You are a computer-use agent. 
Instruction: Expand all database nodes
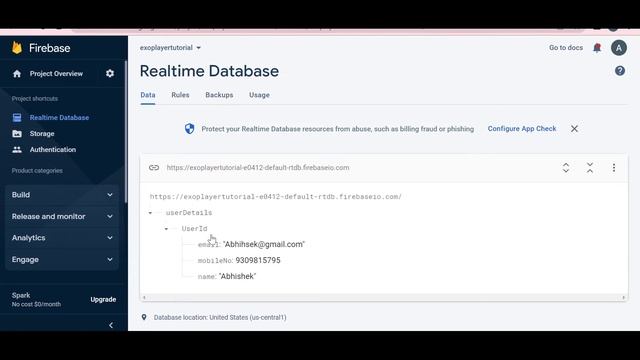566,168
